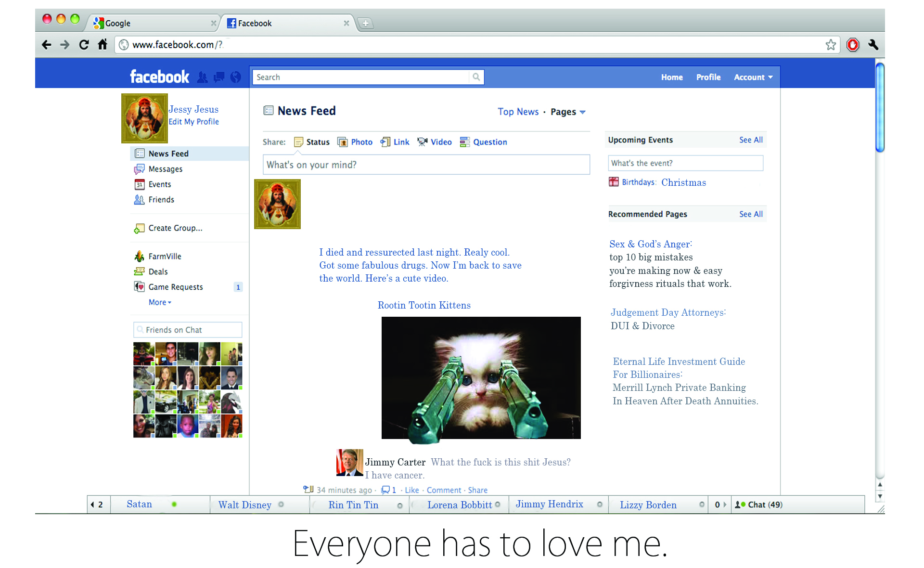This screenshot has width=924, height=568.
Task: Expand the Pages feed filter dropdown
Action: (x=568, y=112)
